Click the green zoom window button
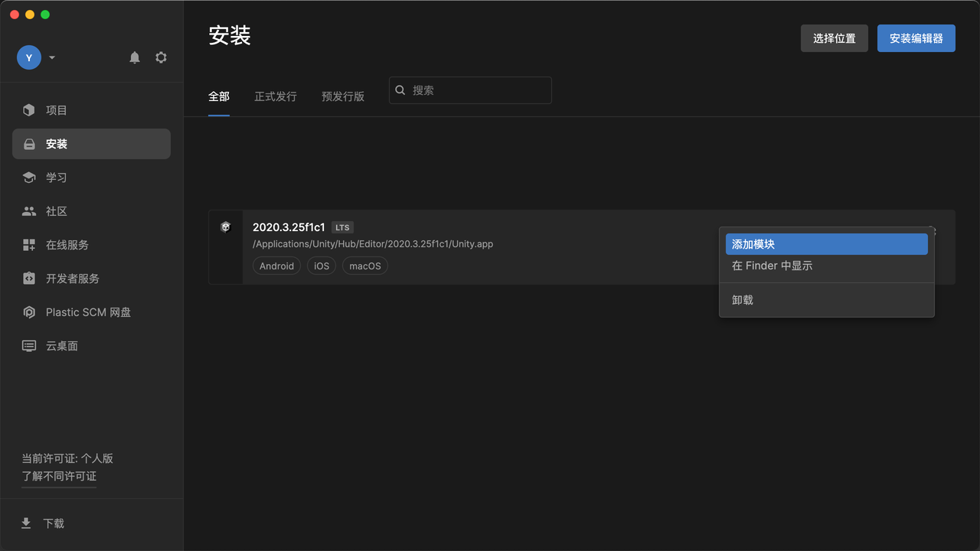Screen dimensions: 980x551 [x=45, y=15]
